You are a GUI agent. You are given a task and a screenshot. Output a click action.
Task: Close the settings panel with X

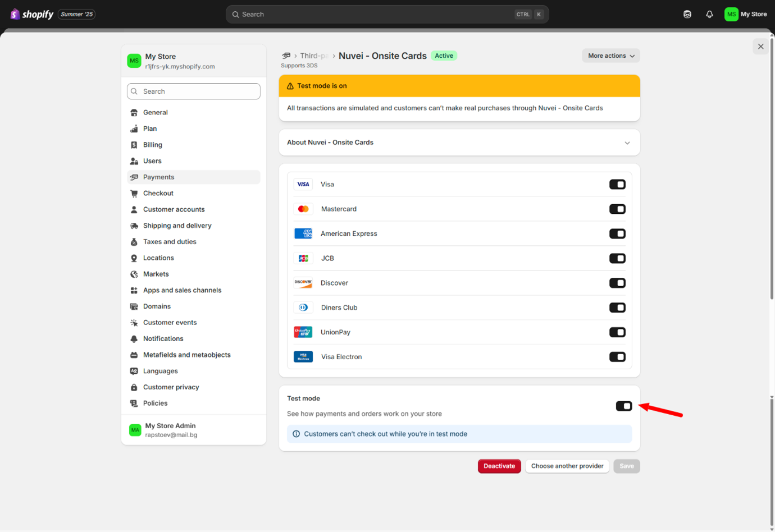point(760,47)
